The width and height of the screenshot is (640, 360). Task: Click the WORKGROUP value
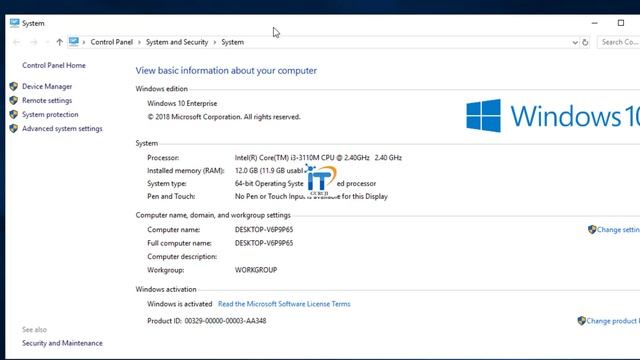[256, 270]
